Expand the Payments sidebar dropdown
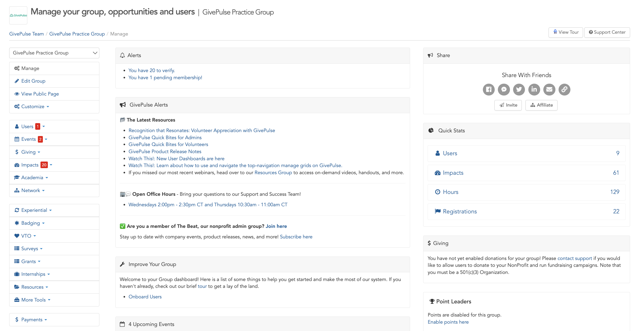This screenshot has height=331, width=644. tap(46, 320)
